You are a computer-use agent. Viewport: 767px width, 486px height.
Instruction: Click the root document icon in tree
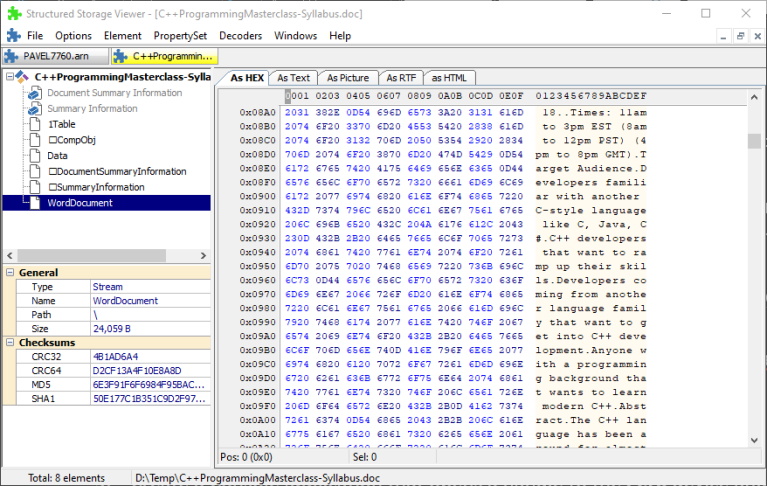[x=22, y=77]
